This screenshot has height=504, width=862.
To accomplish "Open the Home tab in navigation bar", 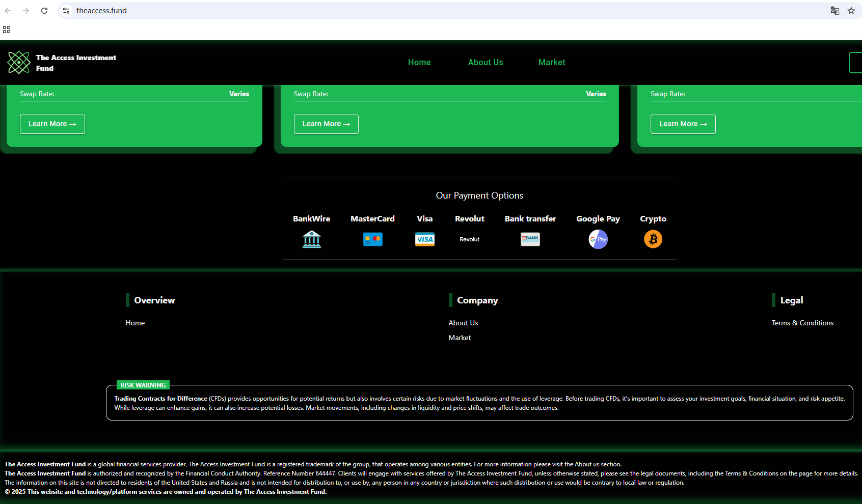I will tap(419, 63).
